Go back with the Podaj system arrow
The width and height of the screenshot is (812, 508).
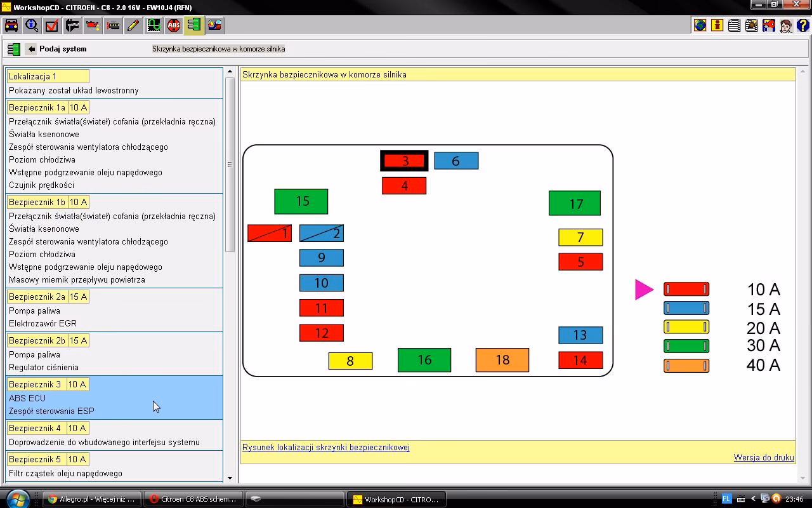coord(30,49)
